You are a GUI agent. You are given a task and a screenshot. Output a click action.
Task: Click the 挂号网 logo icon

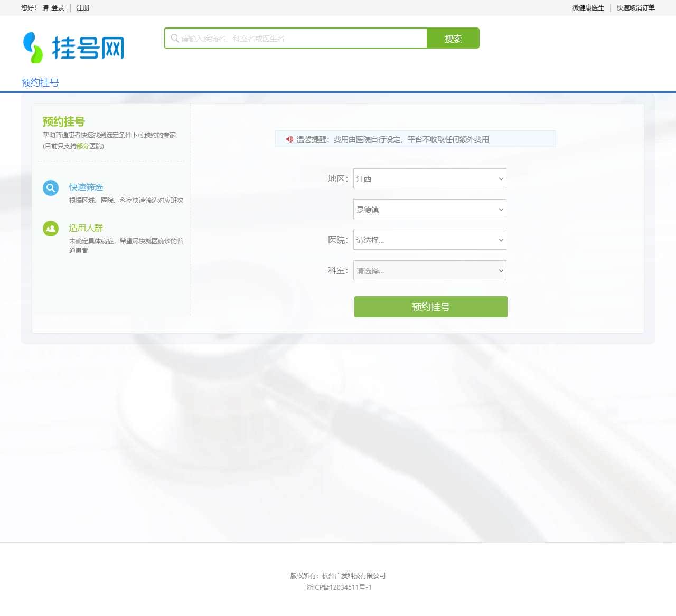click(x=32, y=48)
